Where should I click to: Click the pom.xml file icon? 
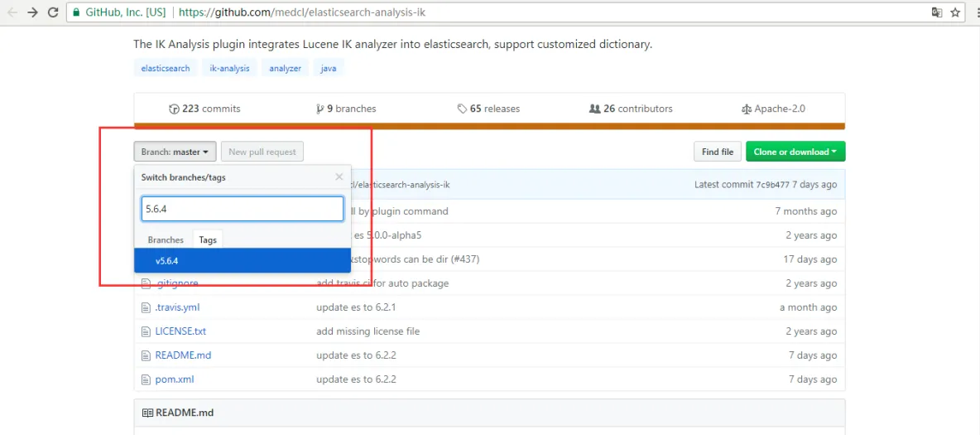pyautogui.click(x=146, y=379)
